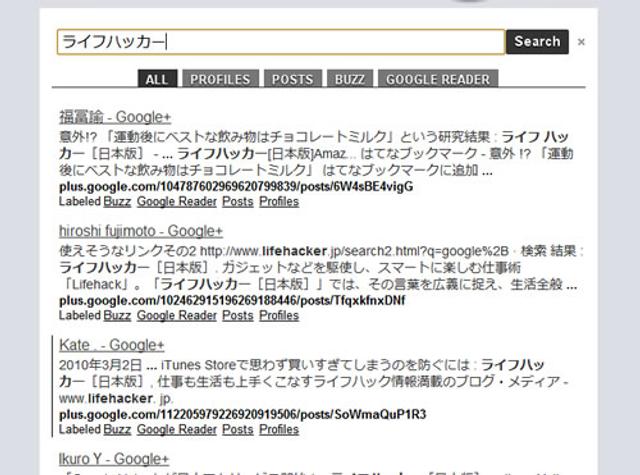Select the ALL tab
Viewport: 640px width, 475px height.
click(157, 79)
